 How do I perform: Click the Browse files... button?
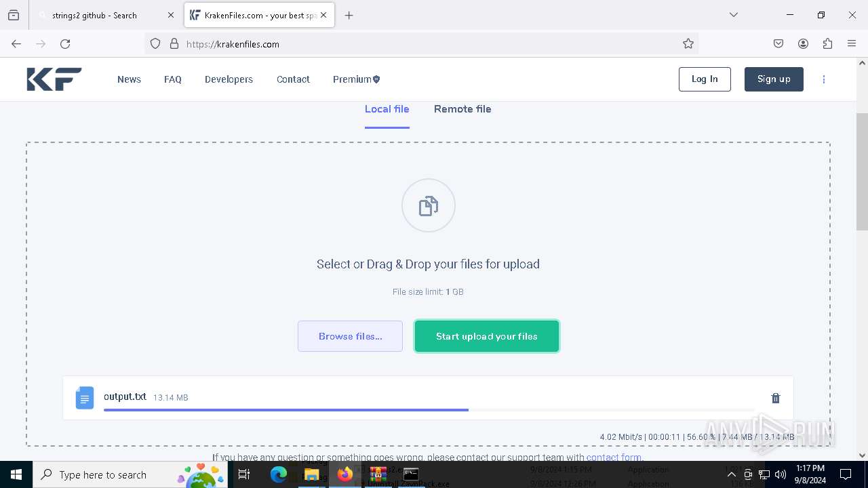click(x=350, y=336)
